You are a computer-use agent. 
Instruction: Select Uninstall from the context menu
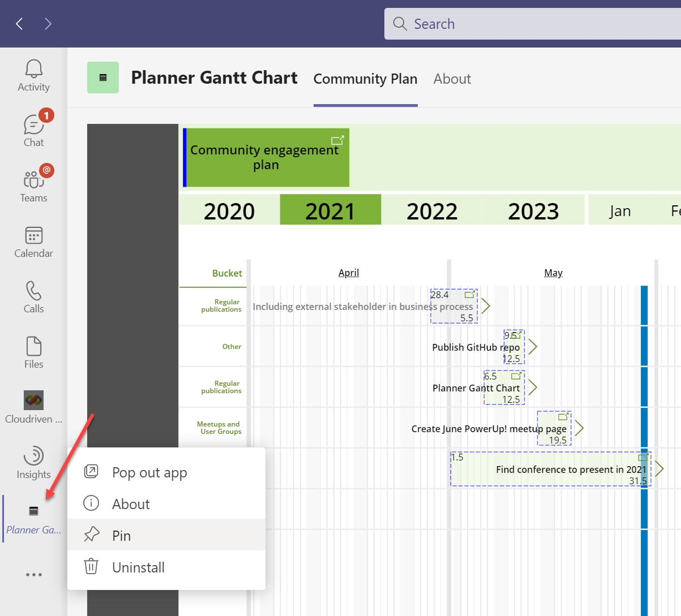[x=138, y=567]
